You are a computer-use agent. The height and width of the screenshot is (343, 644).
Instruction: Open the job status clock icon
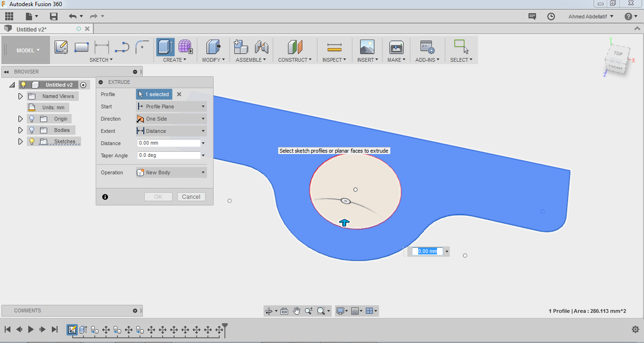(551, 16)
